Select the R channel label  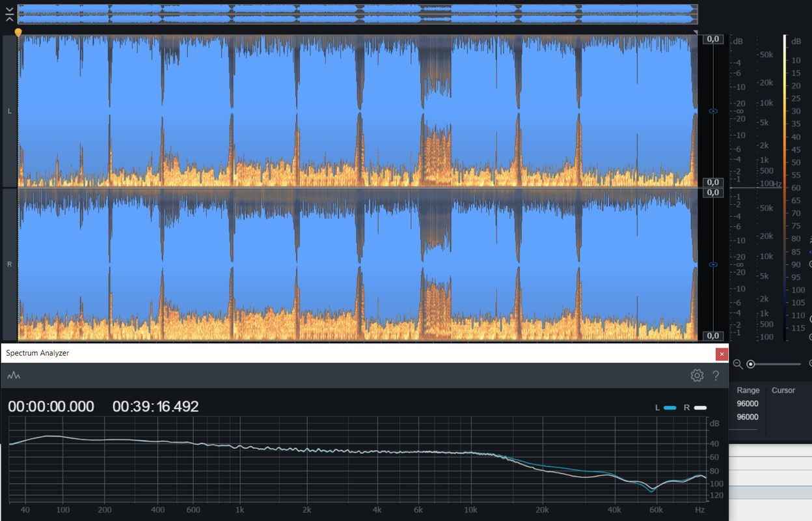(x=9, y=264)
